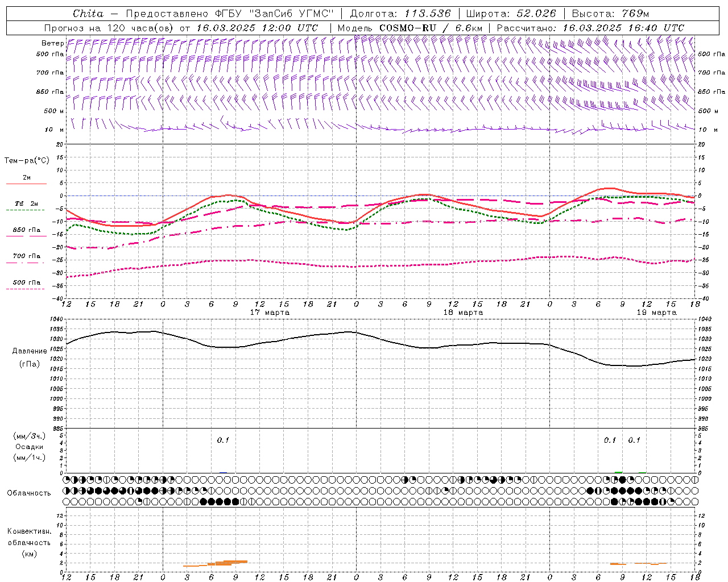
Task: Click the Конвективн. облачность label
Action: [29, 542]
